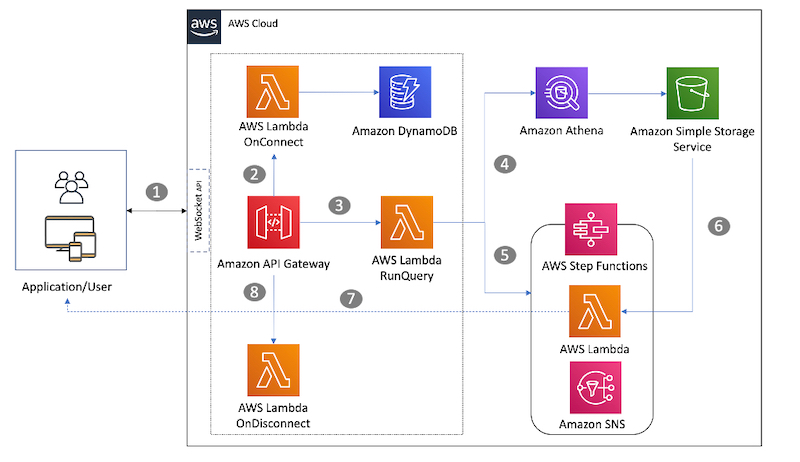Click the 'AWS Cloud' label
The width and height of the screenshot is (800, 462).
253,23
